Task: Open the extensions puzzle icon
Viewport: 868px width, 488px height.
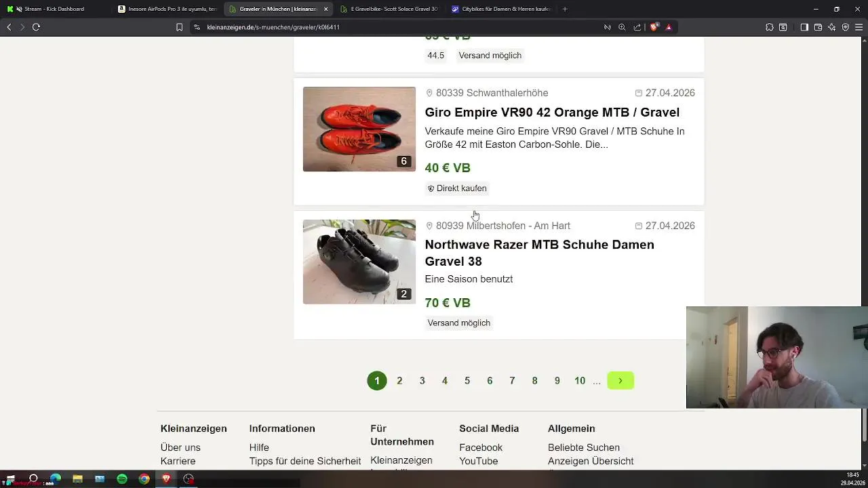Action: (x=769, y=27)
